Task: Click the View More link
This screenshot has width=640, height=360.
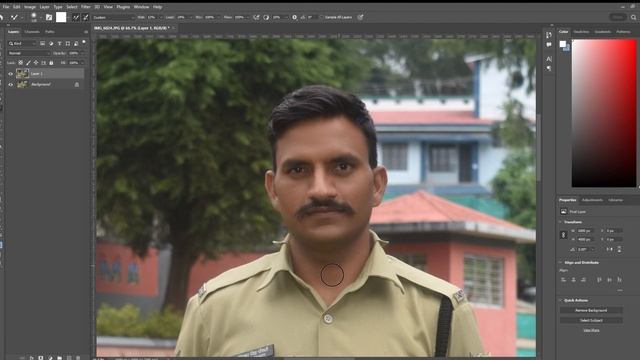Action: pos(591,330)
